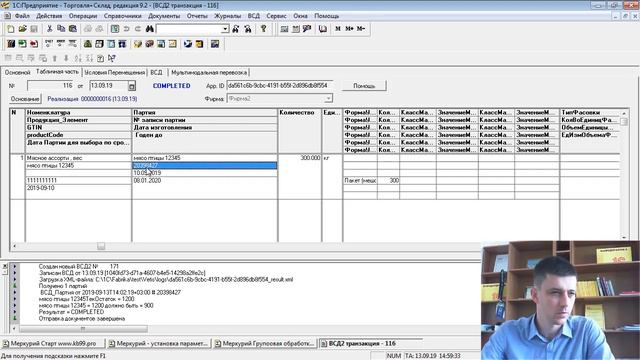Select the highlighted cell 20398427
Image resolution: width=640 pixels, height=360 pixels.
(x=204, y=165)
